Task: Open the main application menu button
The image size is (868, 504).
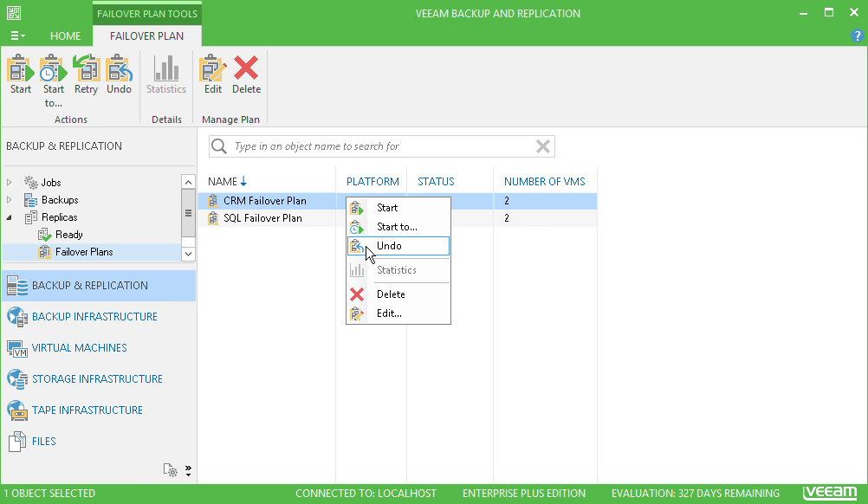Action: point(17,36)
